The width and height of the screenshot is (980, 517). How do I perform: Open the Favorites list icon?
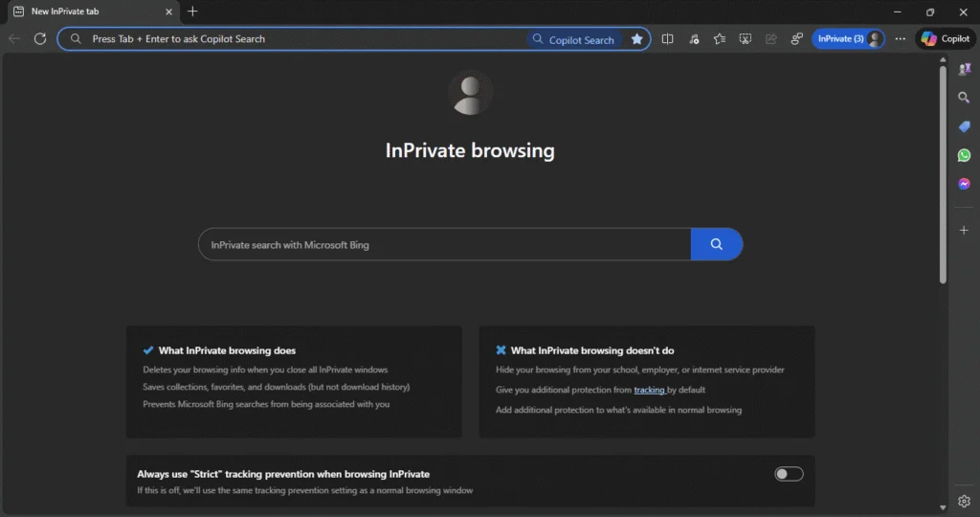[720, 39]
